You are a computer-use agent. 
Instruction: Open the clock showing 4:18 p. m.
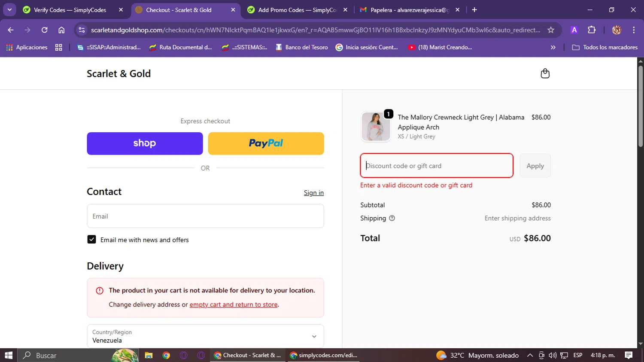pos(603,355)
